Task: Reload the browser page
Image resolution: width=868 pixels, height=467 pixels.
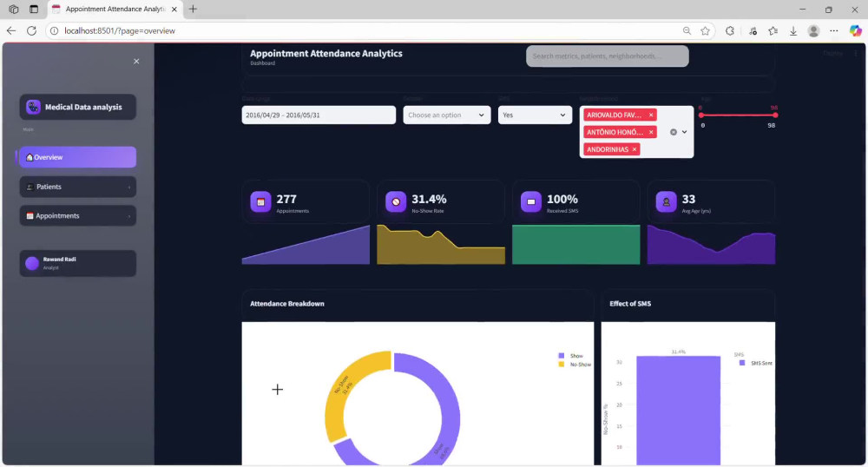Action: point(31,31)
